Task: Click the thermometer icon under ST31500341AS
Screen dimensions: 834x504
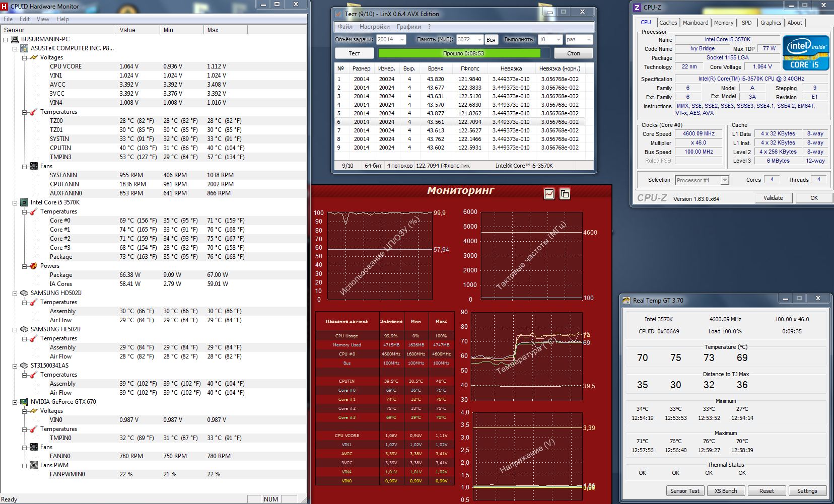Action: 34,375
